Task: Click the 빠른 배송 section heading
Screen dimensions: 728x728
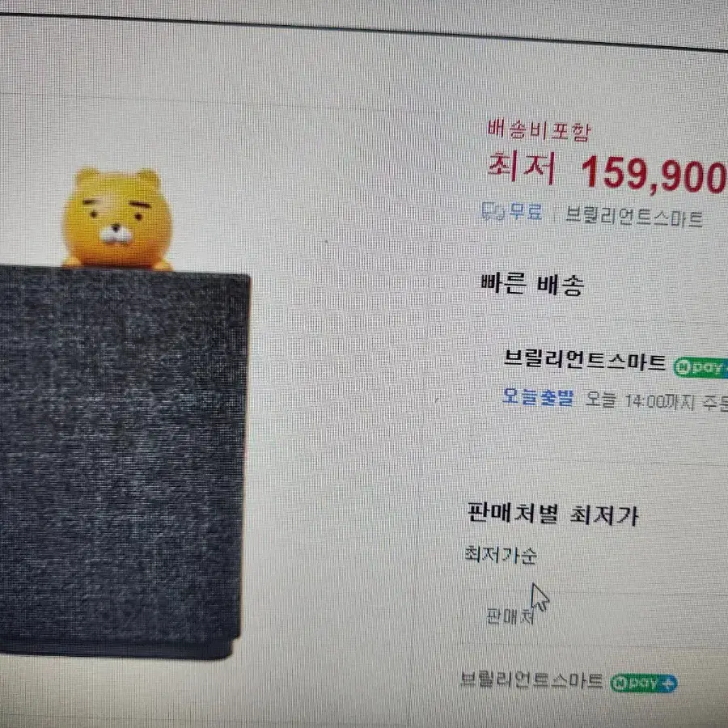Action: pos(532,284)
